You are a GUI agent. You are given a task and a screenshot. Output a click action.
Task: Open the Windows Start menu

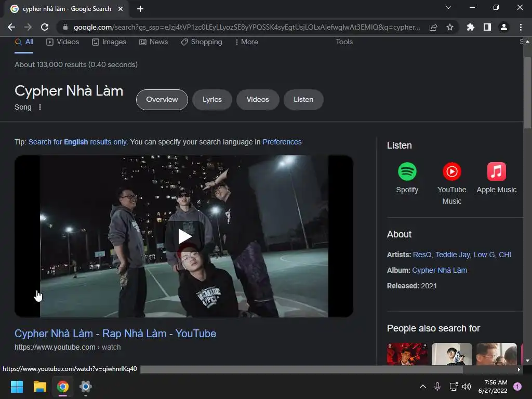click(x=17, y=387)
